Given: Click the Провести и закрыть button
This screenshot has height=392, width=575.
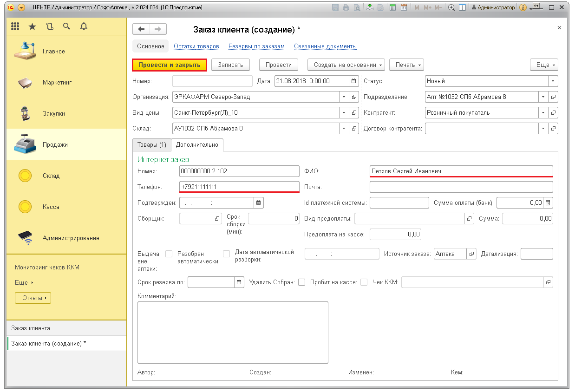Looking at the screenshot, I should (169, 65).
